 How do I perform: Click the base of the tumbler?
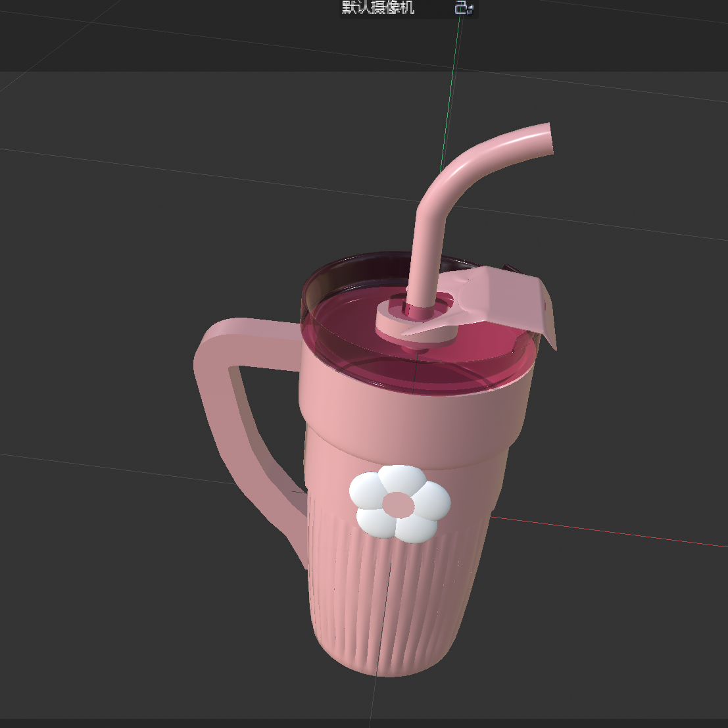click(381, 664)
